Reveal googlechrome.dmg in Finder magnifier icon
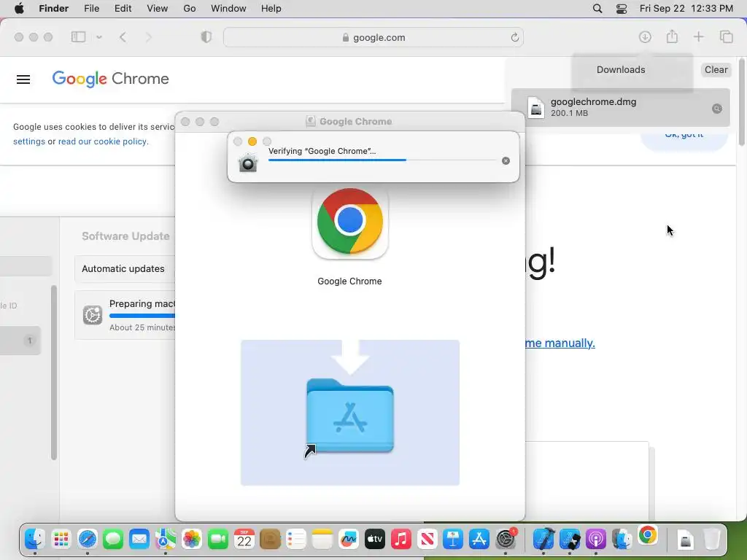 click(x=716, y=109)
